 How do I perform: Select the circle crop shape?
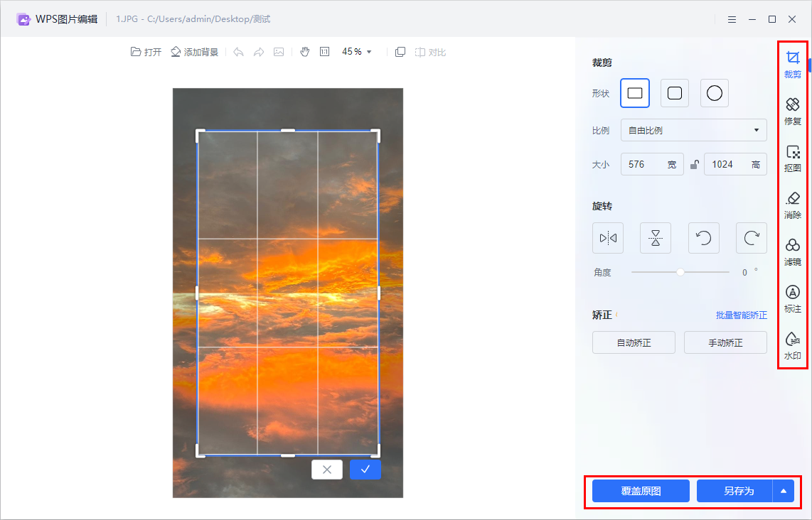point(714,93)
